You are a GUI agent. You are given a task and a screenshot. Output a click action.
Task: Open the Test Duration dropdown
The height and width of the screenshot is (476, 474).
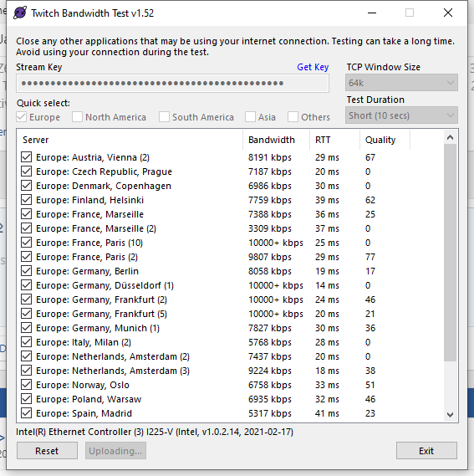click(x=401, y=115)
